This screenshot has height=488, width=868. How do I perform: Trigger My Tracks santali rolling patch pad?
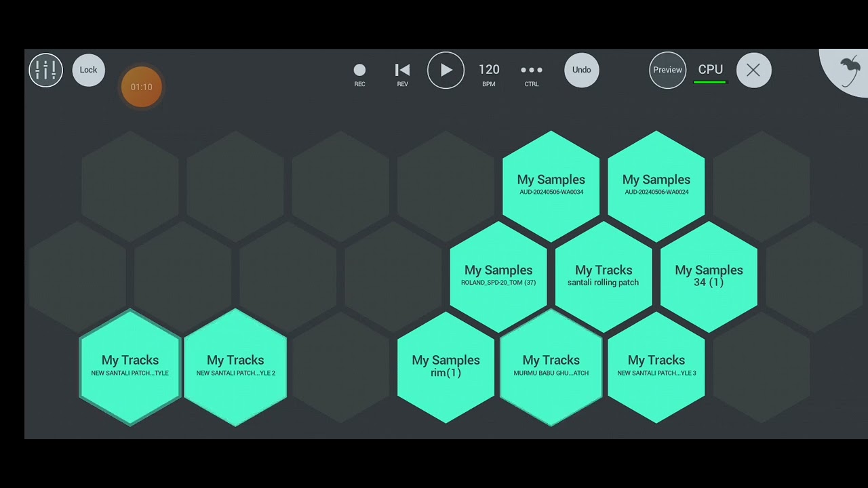click(x=604, y=277)
